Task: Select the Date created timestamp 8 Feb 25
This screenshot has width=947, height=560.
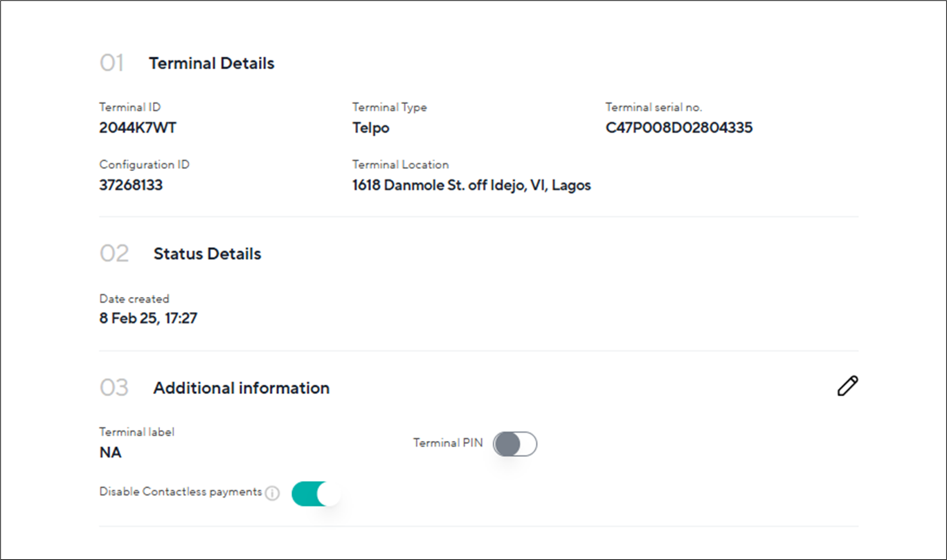Action: pyautogui.click(x=150, y=318)
